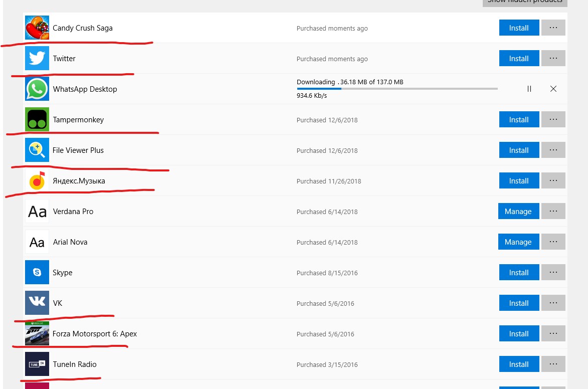This screenshot has height=389, width=588.
Task: Pause the WhatsApp Desktop download
Action: [529, 89]
